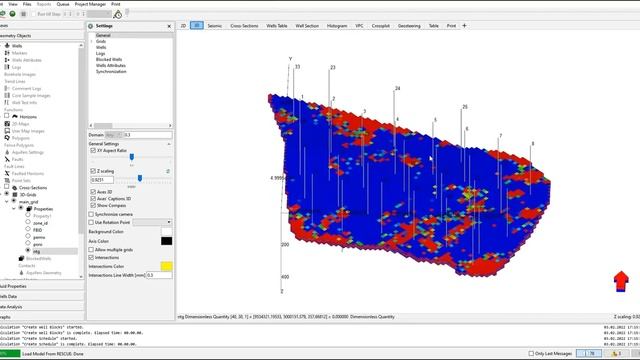Open the Use Rotation Point dropdown
Image resolution: width=640 pixels, height=360 pixels.
point(152,222)
